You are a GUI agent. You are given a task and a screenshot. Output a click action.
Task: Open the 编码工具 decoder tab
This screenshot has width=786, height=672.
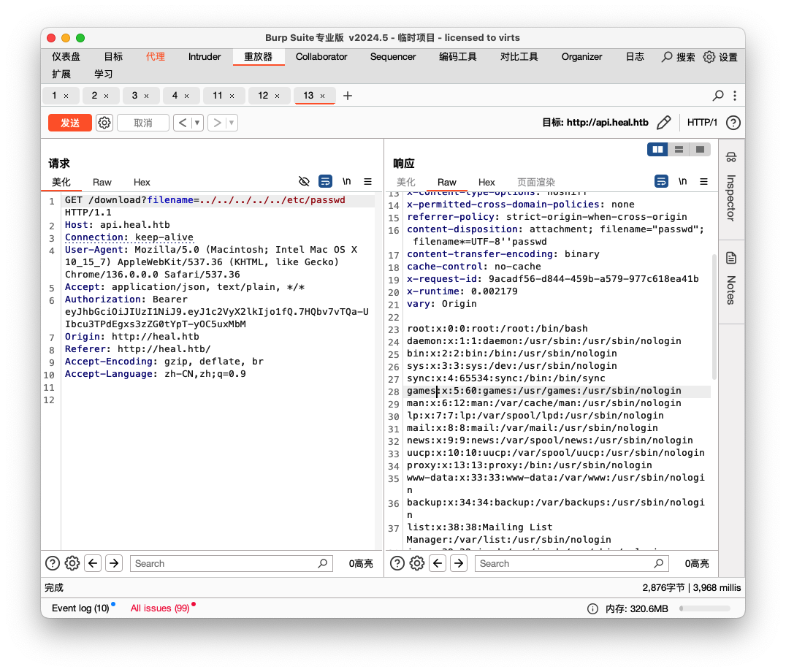(458, 57)
